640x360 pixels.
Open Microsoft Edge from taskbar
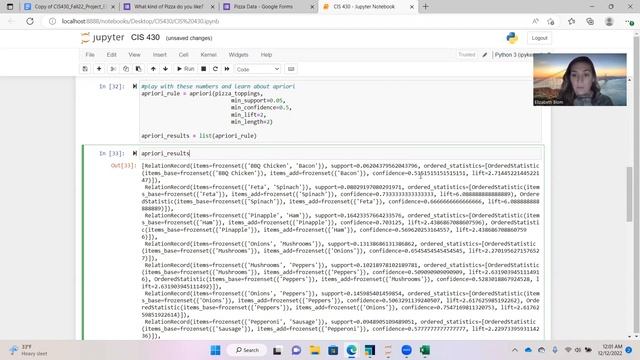coord(351,350)
